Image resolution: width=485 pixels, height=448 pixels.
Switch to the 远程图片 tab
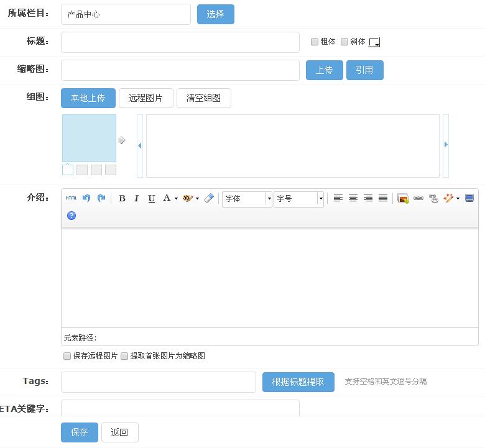(x=145, y=98)
